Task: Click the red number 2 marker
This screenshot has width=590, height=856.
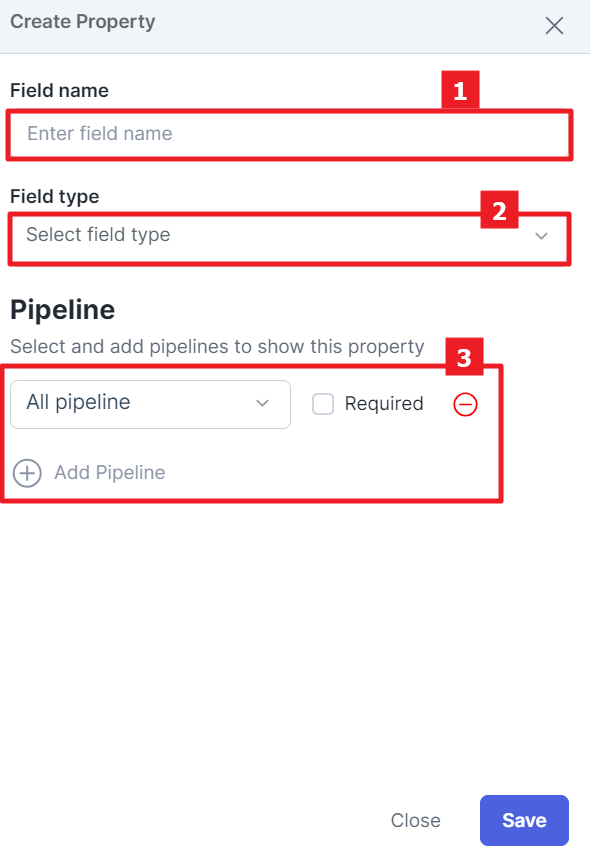Action: pyautogui.click(x=499, y=210)
